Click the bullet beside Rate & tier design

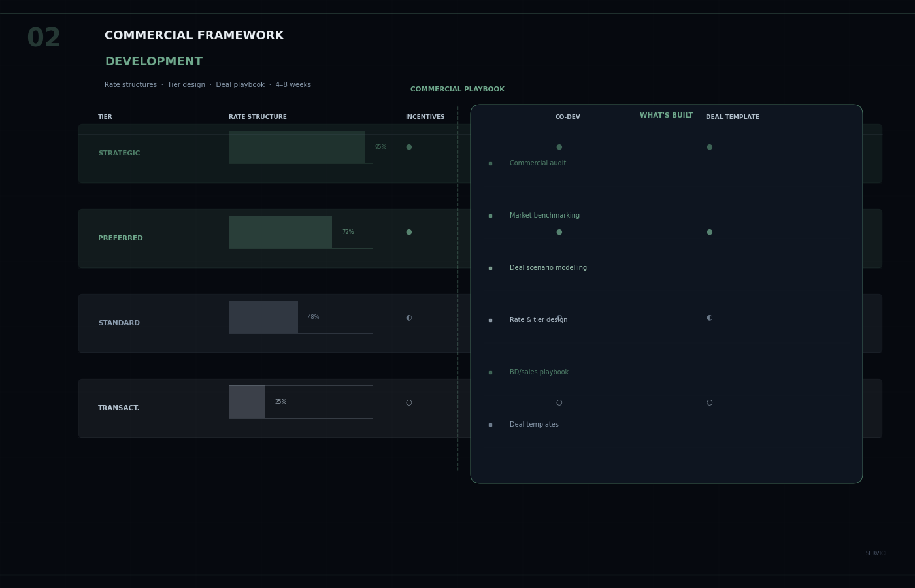(x=490, y=320)
